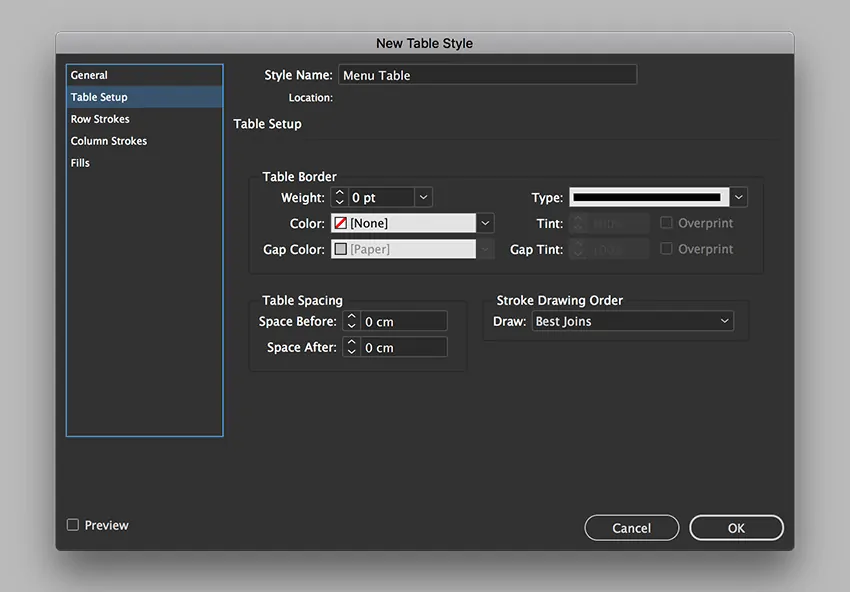Image resolution: width=850 pixels, height=592 pixels.
Task: Select General in the sidebar list
Action: coord(89,75)
